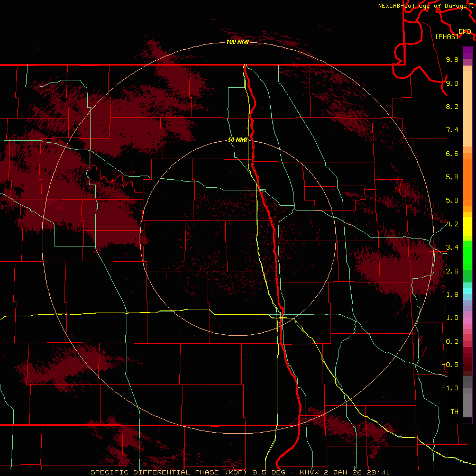Click the 3.4 value on color scale
Screen dimensions: 476x476
(x=452, y=248)
